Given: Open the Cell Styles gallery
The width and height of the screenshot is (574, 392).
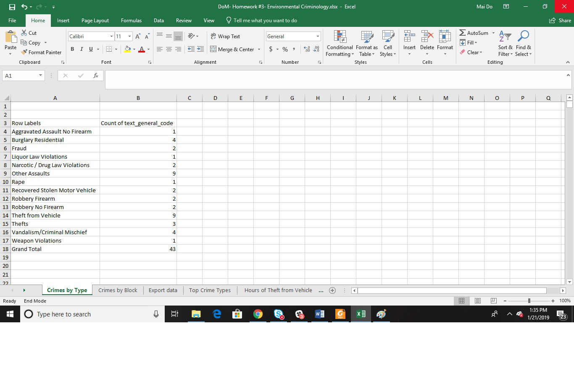Looking at the screenshot, I should click(x=387, y=43).
